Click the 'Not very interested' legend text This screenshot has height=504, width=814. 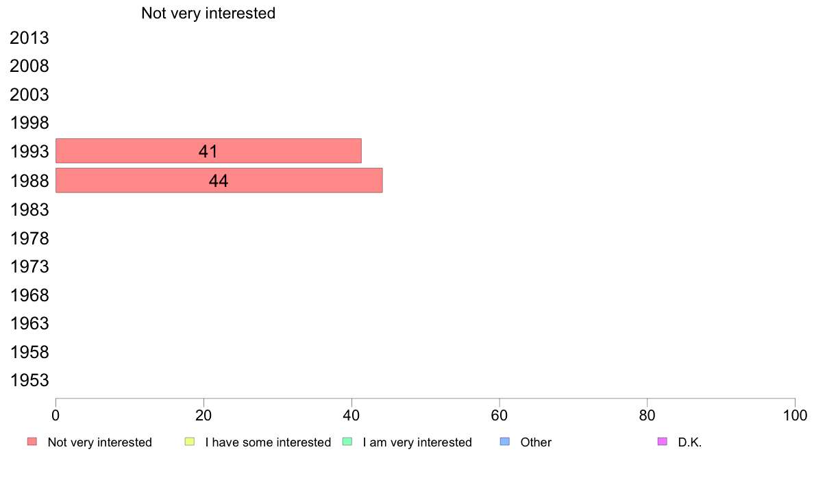pos(99,442)
